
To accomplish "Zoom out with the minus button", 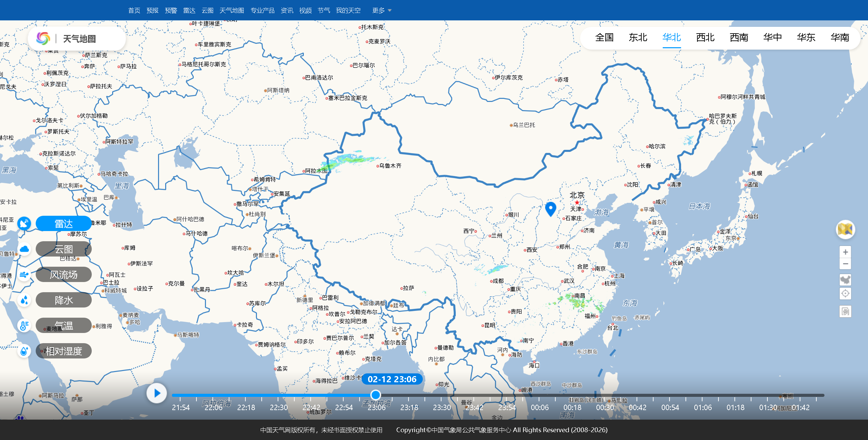I will tap(845, 264).
